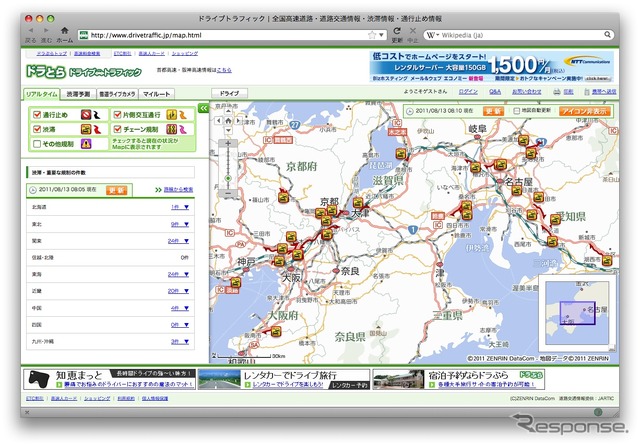Screen dimensions: 640x446
Task: Open the ドライブ tab
Action: click(x=229, y=93)
